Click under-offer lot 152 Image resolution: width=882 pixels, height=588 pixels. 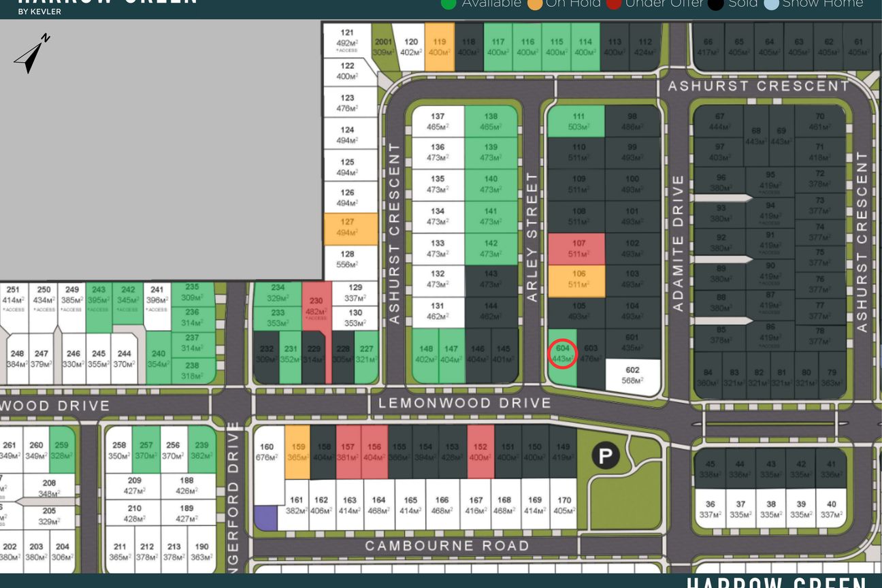coord(480,452)
